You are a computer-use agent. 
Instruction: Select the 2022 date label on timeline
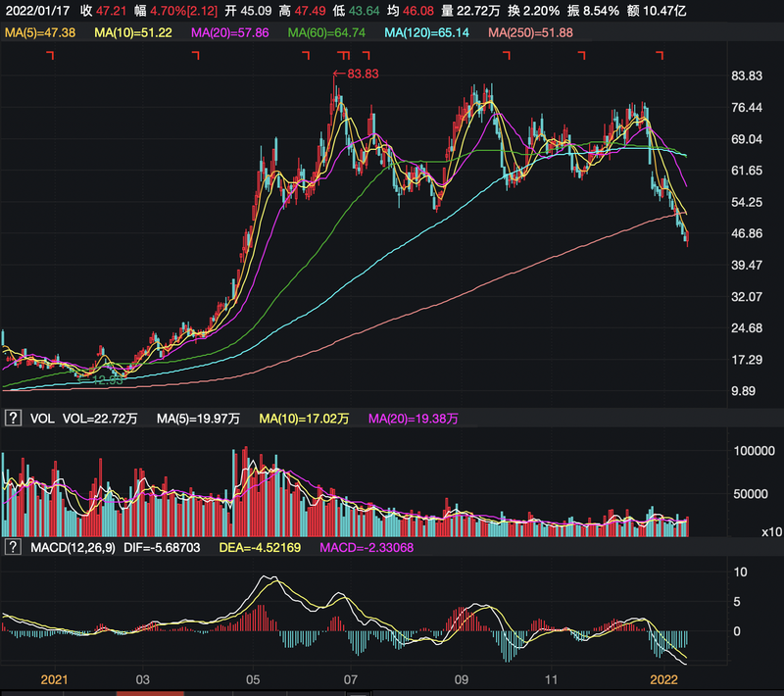click(664, 678)
